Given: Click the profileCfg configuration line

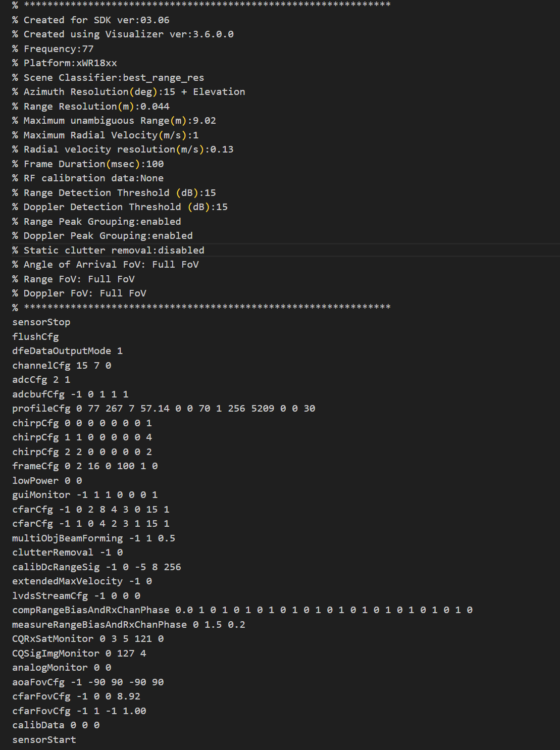Looking at the screenshot, I should click(163, 409).
